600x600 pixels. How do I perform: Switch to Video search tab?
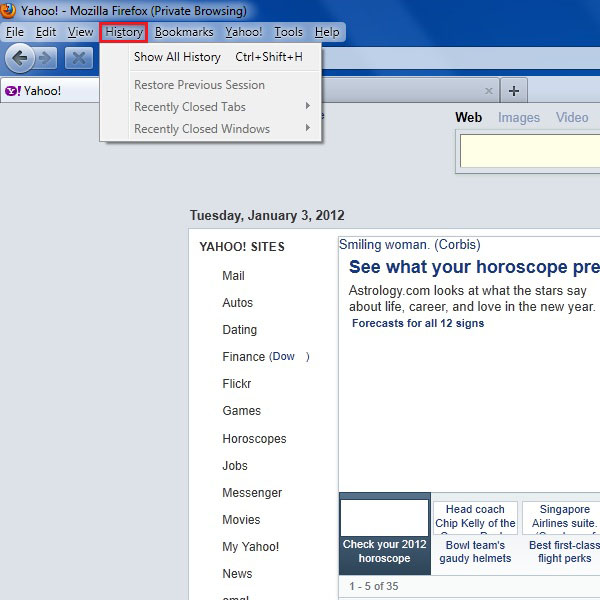[572, 117]
